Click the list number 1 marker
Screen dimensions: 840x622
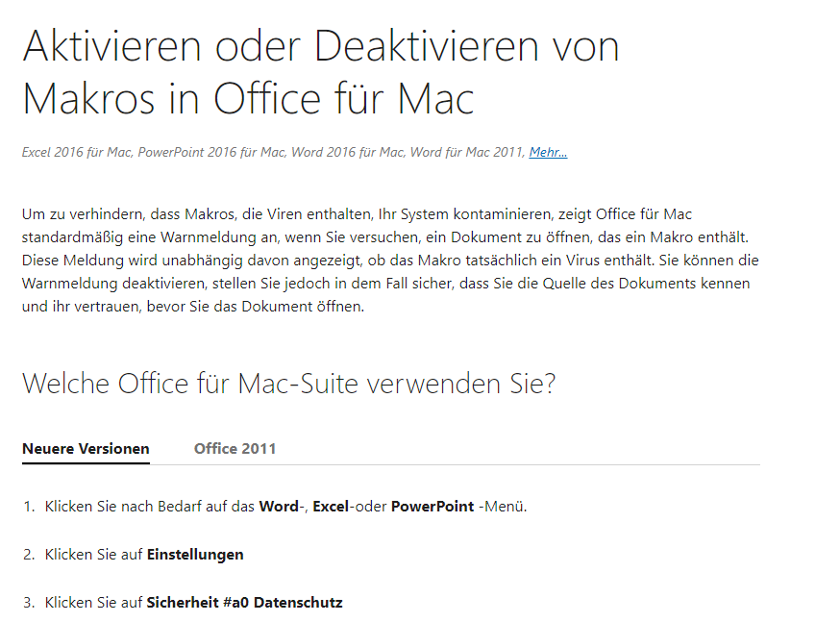[29, 507]
